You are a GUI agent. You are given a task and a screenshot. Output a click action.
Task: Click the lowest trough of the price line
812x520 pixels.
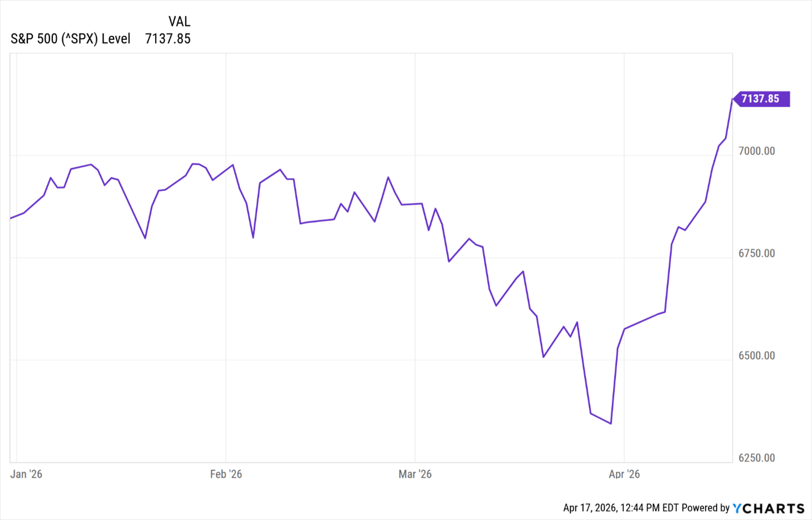[610, 423]
